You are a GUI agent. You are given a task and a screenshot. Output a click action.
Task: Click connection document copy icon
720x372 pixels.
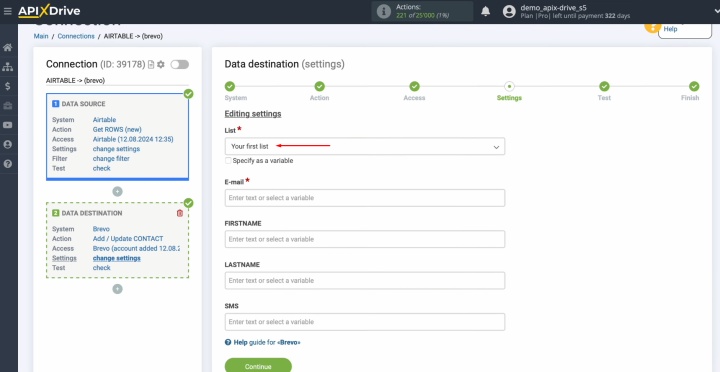coord(151,65)
